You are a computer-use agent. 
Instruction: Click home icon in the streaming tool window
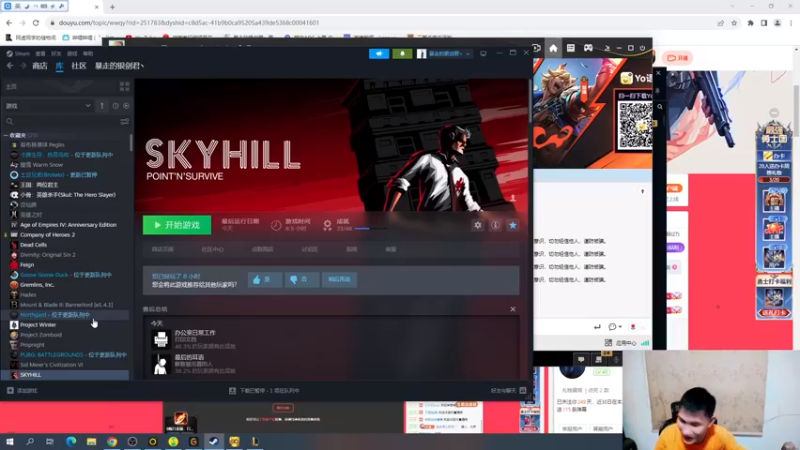[x=553, y=48]
